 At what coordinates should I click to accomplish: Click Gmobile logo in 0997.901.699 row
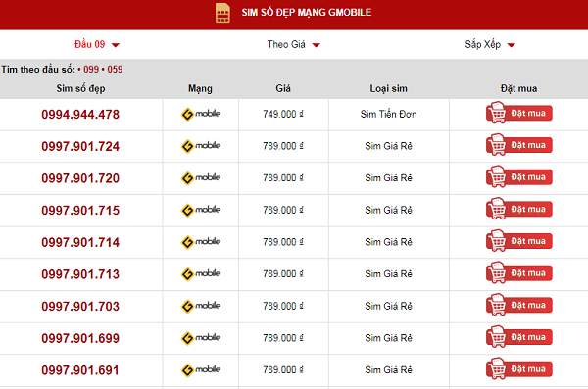201,338
